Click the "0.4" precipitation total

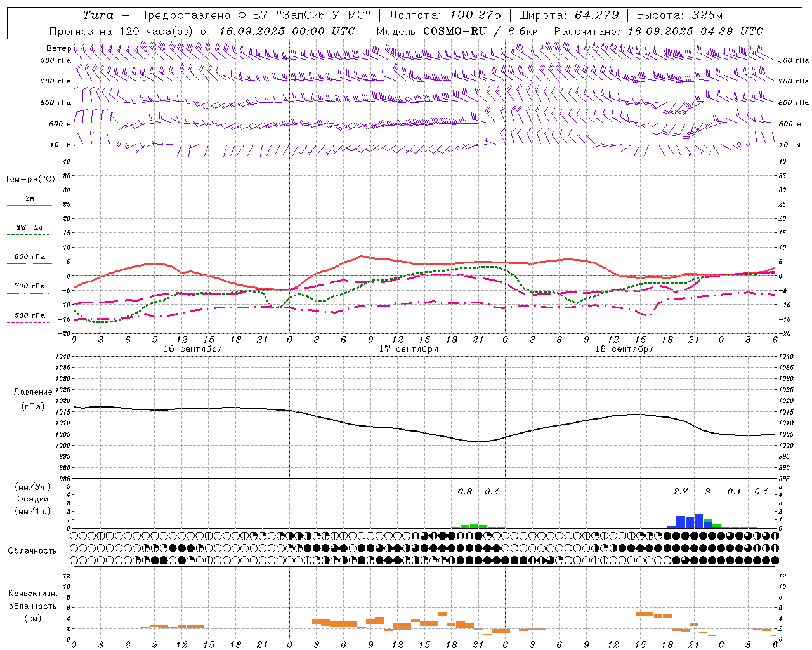click(x=492, y=491)
